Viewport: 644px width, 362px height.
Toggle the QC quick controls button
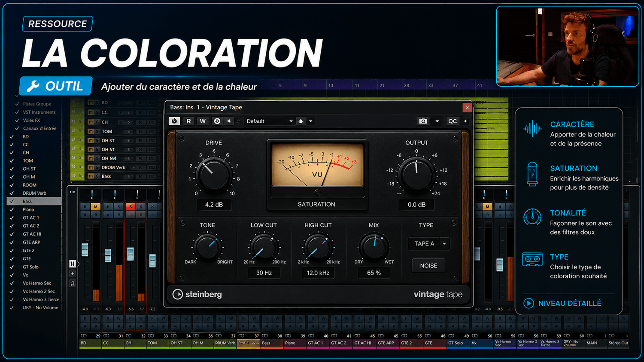(x=453, y=121)
